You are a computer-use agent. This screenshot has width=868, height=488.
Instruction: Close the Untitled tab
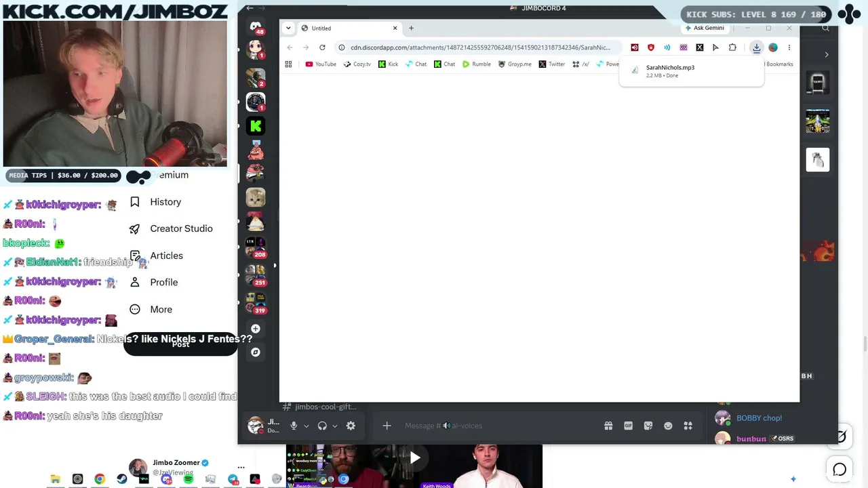(x=395, y=28)
